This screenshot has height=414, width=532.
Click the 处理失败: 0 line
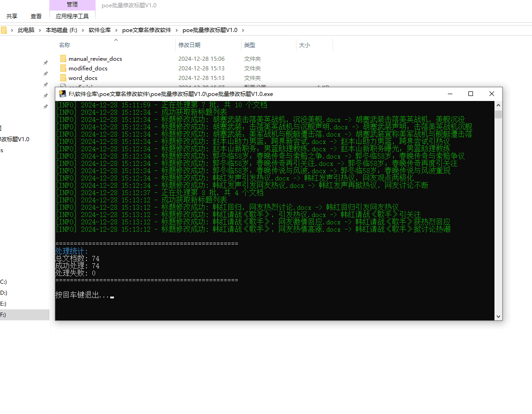(75, 273)
